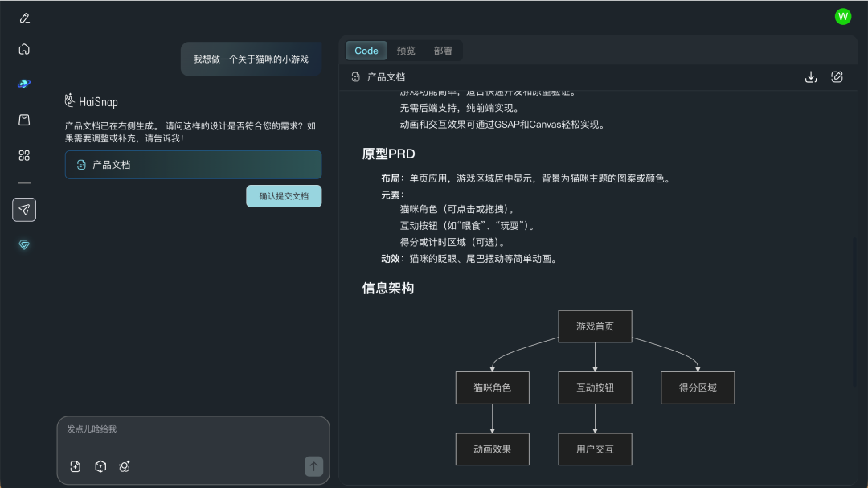Click the 我想做一个关于猫咪的小游戏 message bubble
Viewport: 868px width, 488px height.
252,59
